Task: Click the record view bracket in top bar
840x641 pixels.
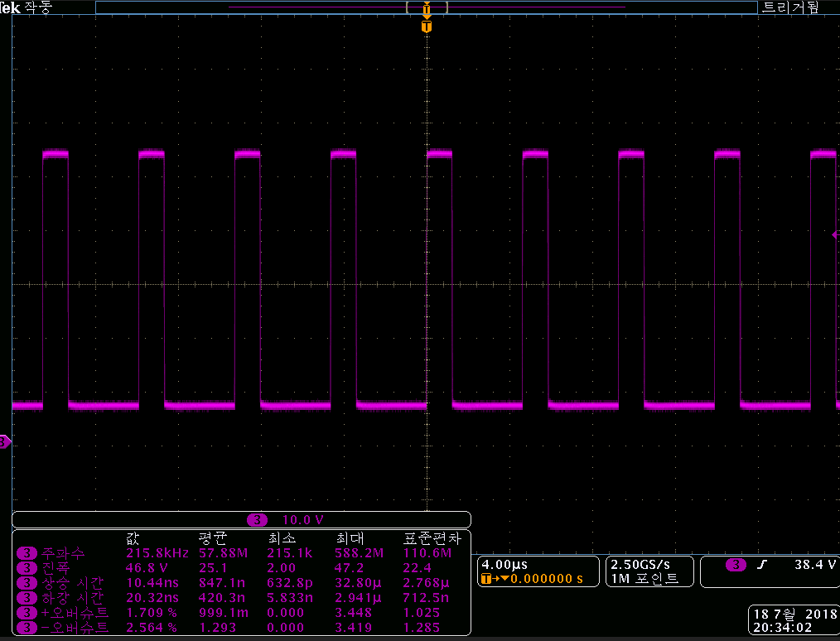Action: tap(427, 7)
